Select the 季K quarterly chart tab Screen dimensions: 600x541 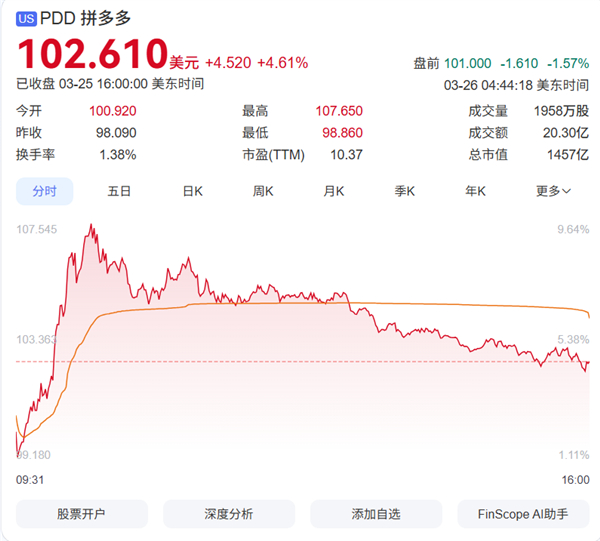click(x=404, y=191)
